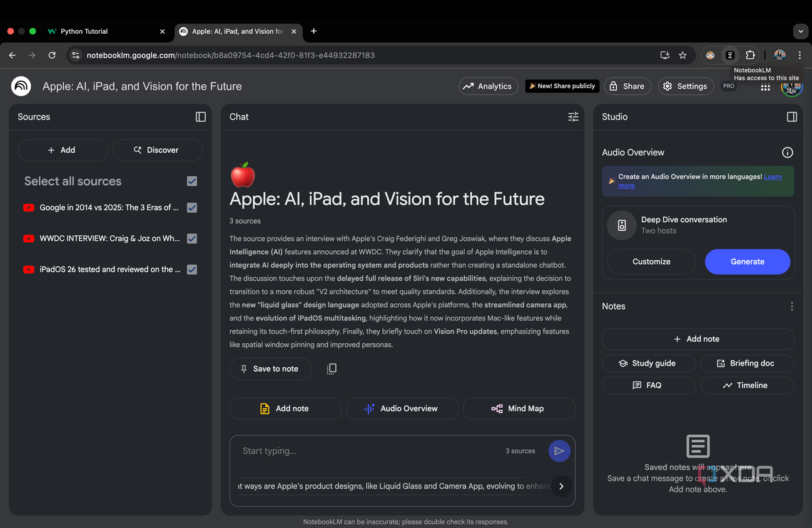
Task: Open the Google account avatar
Action: pyautogui.click(x=791, y=86)
